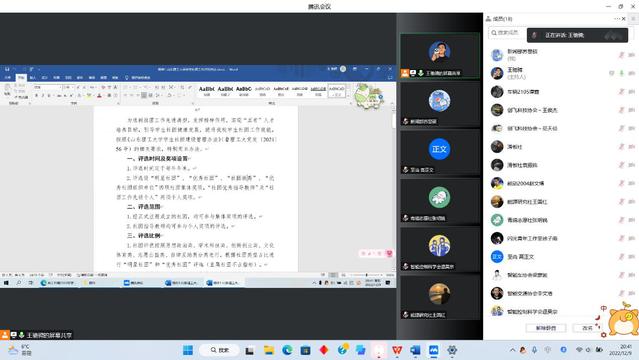This screenshot has width=639, height=360.
Task: Toggle camera for the first member in list
Action: point(631,55)
